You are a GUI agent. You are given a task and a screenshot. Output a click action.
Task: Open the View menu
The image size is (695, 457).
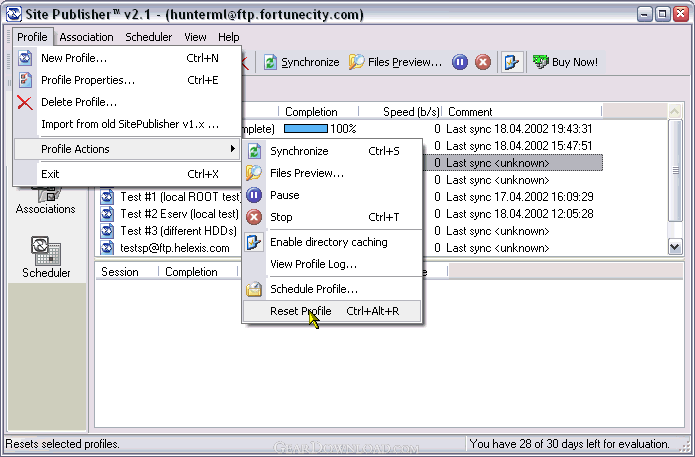(x=195, y=37)
